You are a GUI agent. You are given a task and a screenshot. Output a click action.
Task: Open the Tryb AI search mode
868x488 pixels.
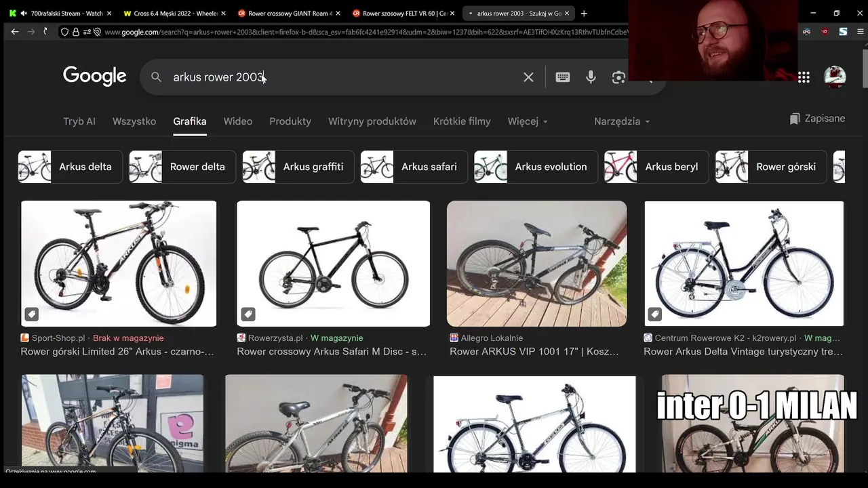click(x=79, y=121)
